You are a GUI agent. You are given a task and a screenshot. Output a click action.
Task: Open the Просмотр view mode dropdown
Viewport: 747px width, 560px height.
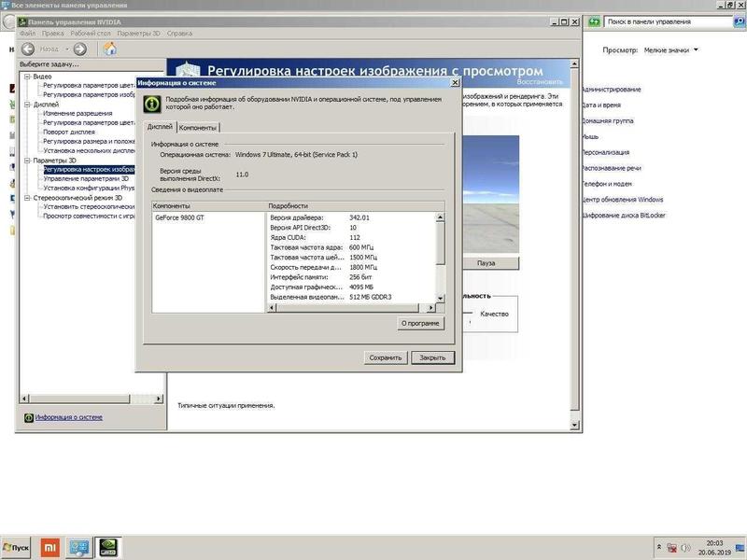(670, 49)
